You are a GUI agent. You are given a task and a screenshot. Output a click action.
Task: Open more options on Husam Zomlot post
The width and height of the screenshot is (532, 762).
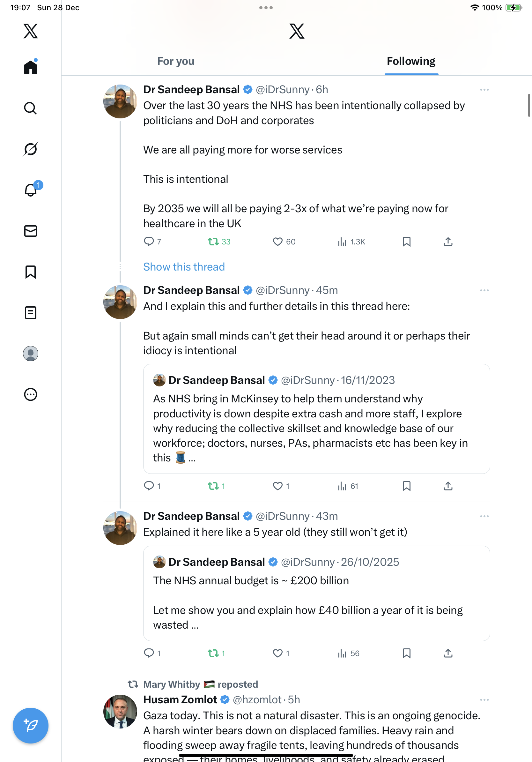point(484,700)
